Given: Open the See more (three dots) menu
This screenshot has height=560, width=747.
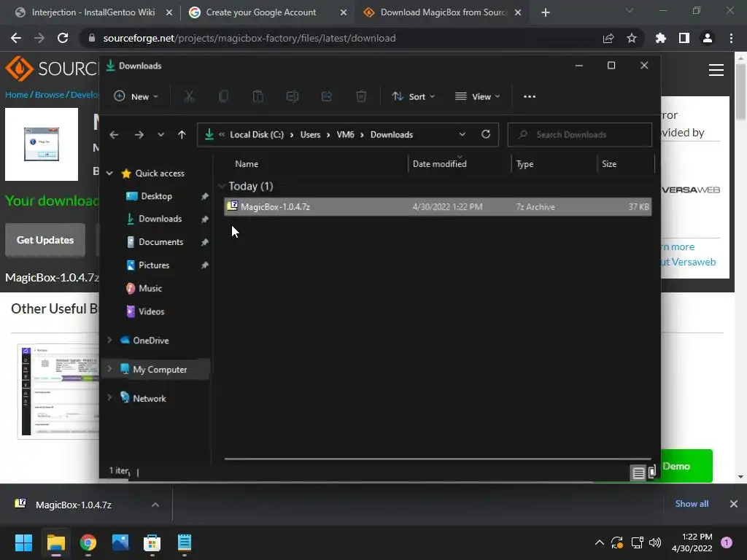Looking at the screenshot, I should coord(530,96).
